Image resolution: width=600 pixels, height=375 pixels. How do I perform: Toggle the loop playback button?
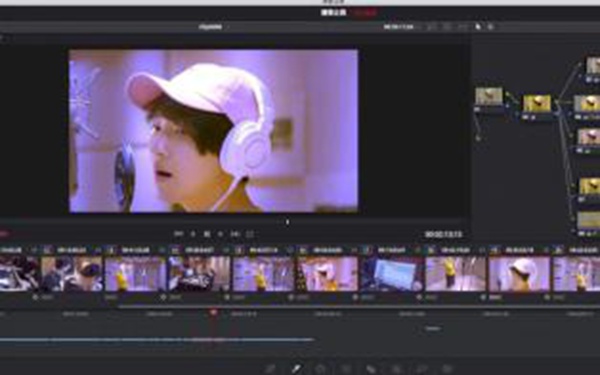click(250, 234)
